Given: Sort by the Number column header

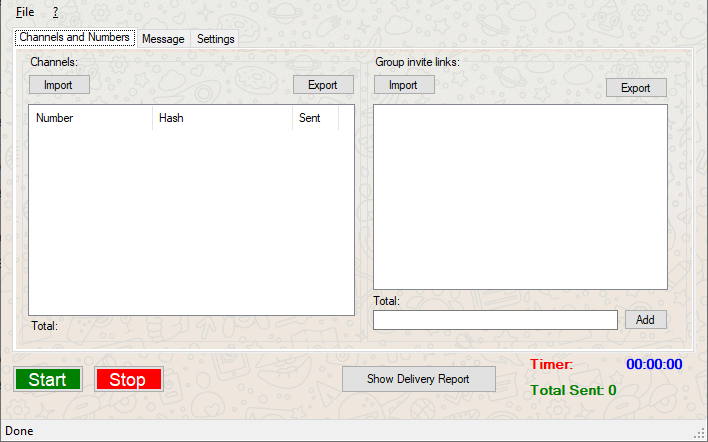Looking at the screenshot, I should [x=90, y=118].
